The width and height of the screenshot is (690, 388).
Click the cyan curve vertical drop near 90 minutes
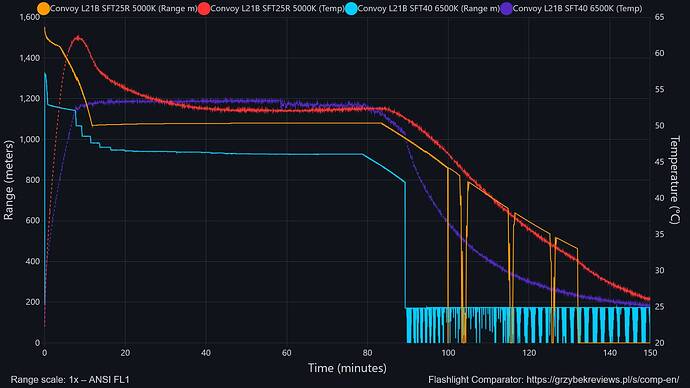(x=405, y=244)
